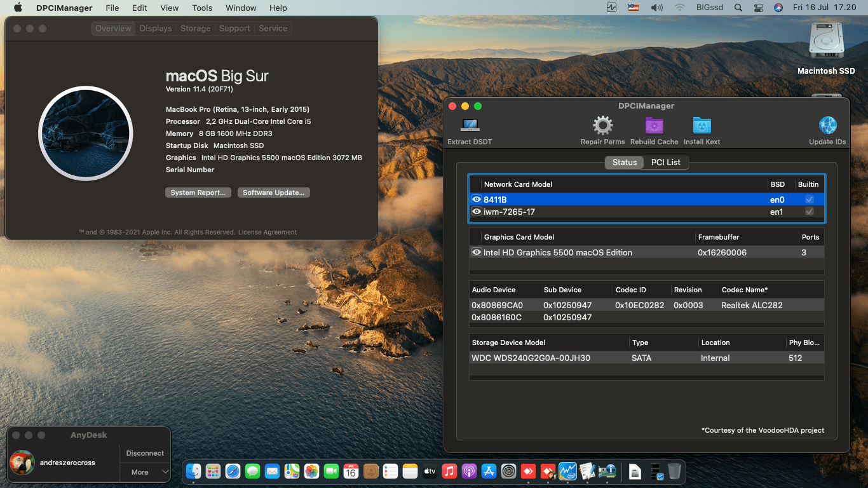Image resolution: width=868 pixels, height=488 pixels.
Task: Select the Status tab in DPCIManager
Action: 625,162
